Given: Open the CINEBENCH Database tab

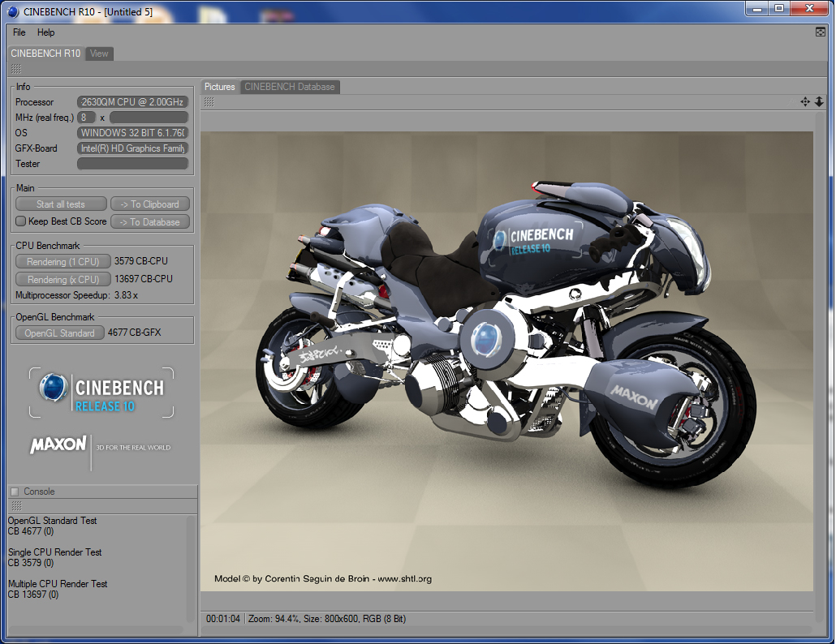Looking at the screenshot, I should click(x=290, y=87).
